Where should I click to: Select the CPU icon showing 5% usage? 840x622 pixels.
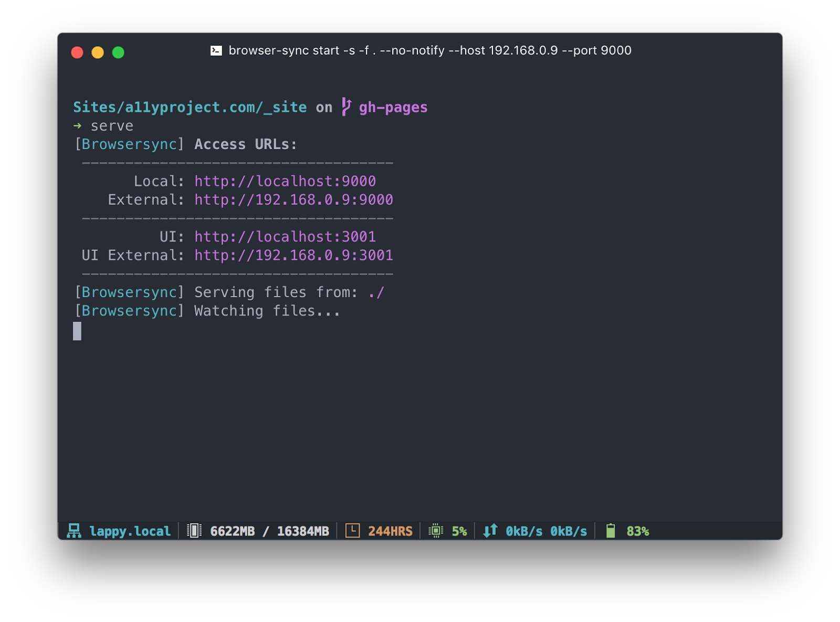point(436,531)
